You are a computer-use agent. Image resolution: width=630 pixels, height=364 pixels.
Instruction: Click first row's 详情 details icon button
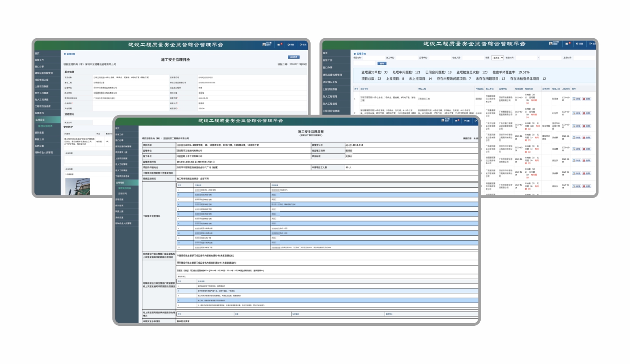point(576,99)
